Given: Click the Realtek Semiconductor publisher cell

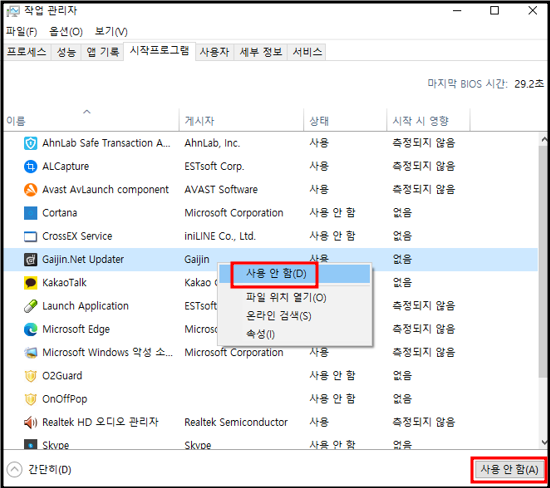Looking at the screenshot, I should coord(236,422).
